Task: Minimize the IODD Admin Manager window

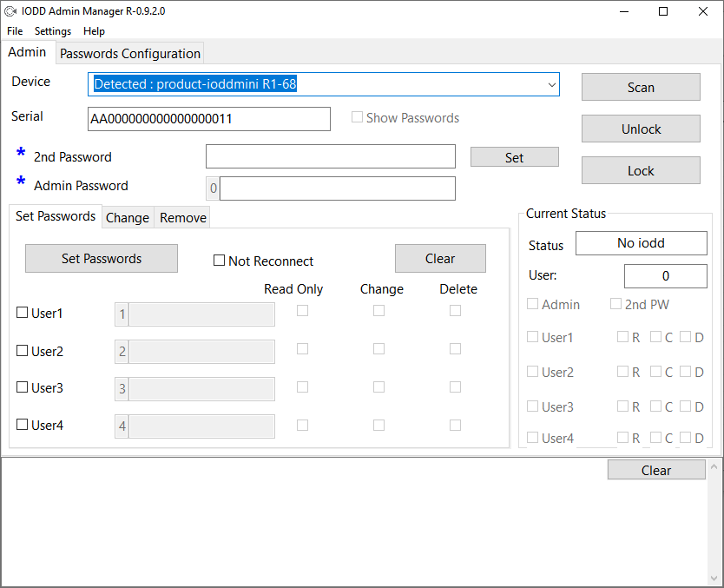Action: pyautogui.click(x=624, y=11)
